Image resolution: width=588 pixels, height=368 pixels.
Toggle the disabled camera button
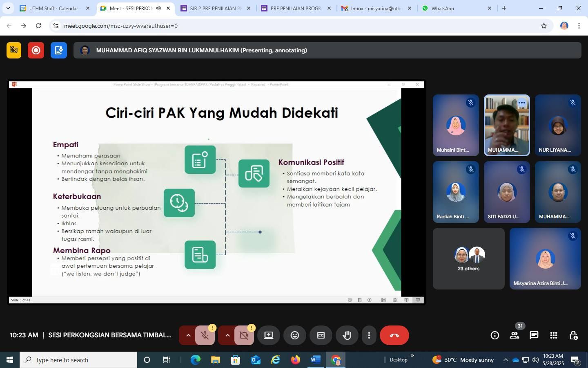point(244,335)
